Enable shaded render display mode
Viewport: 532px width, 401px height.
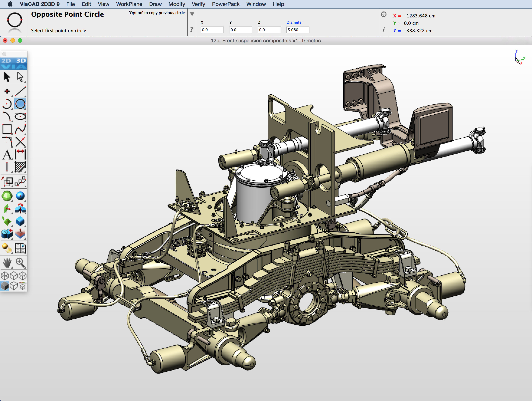5,286
